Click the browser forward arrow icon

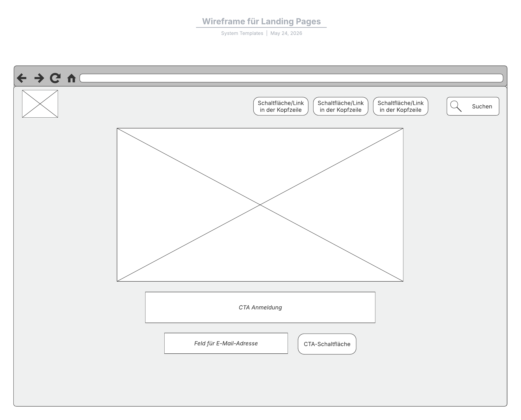tap(39, 78)
